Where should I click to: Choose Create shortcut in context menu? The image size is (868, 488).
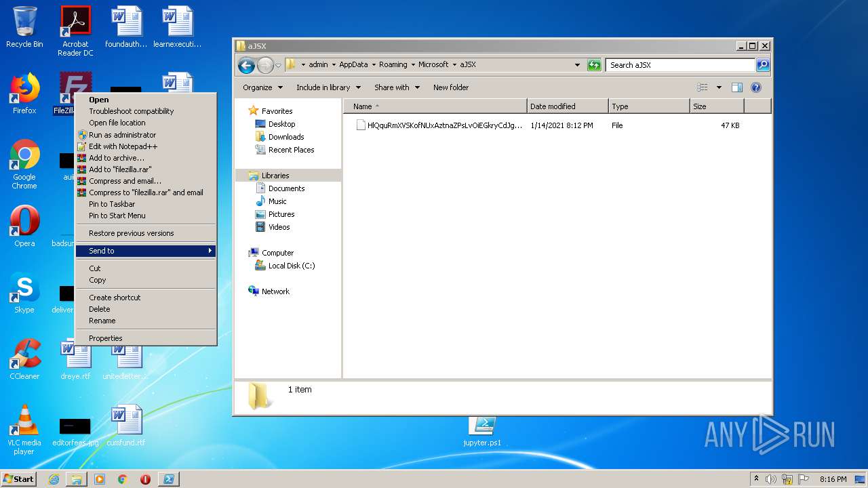coord(146,298)
